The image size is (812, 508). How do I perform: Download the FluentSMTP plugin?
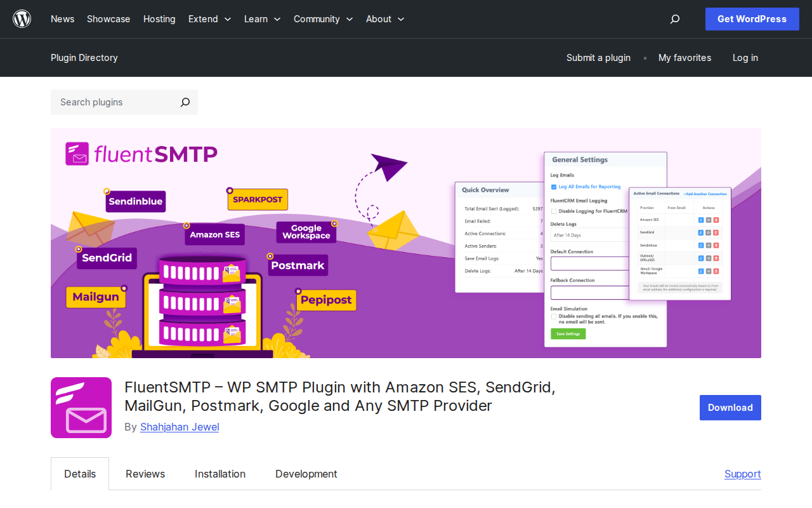730,407
